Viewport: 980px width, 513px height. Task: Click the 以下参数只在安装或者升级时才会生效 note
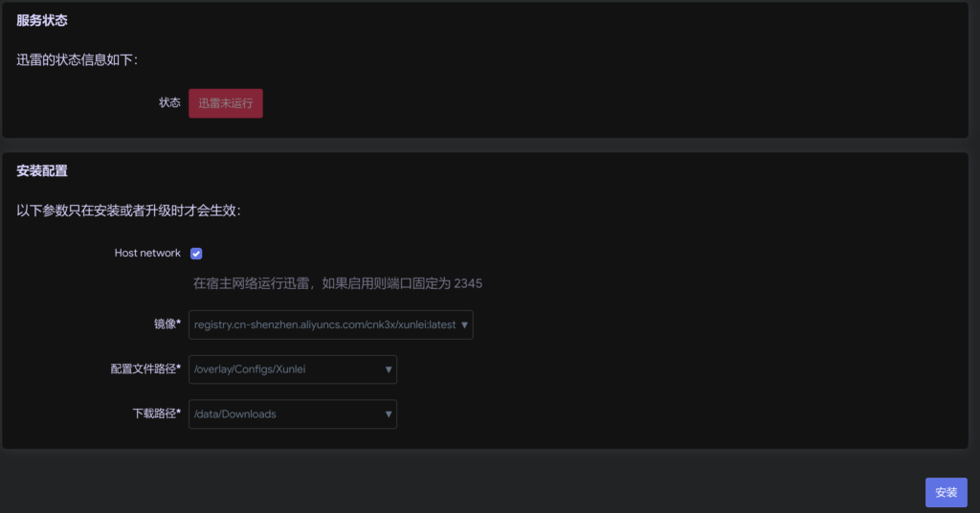pos(128,211)
